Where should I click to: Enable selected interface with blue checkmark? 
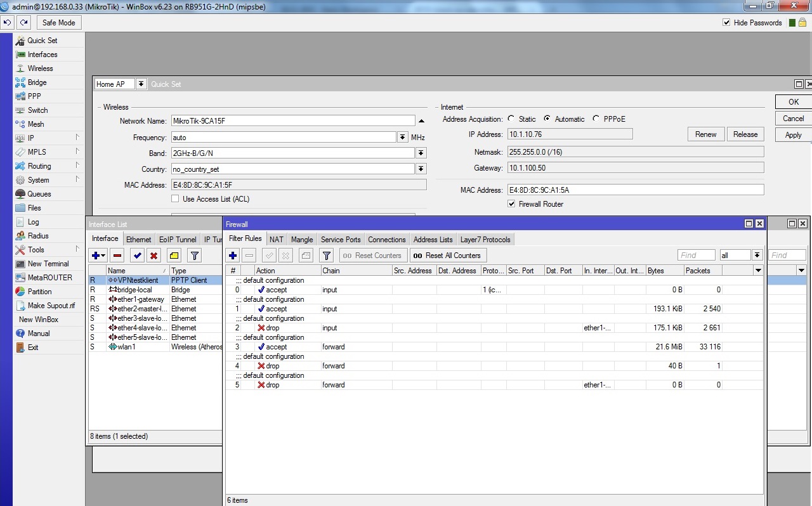pyautogui.click(x=137, y=256)
